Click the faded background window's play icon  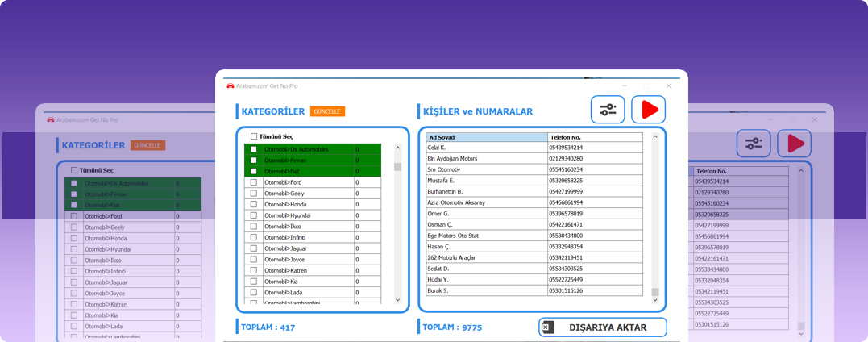(x=795, y=144)
